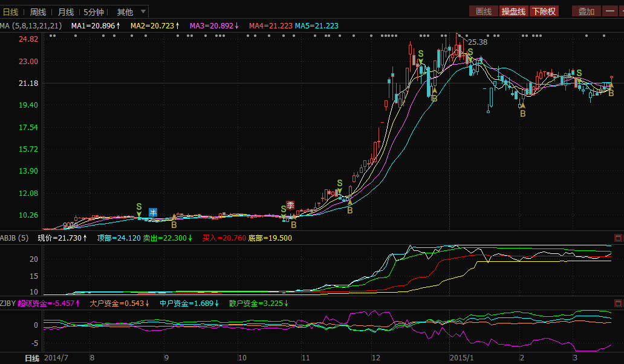The width and height of the screenshot is (624, 364).
Task: Maximize the ABJB indicator panel
Action: pyautogui.click(x=618, y=238)
